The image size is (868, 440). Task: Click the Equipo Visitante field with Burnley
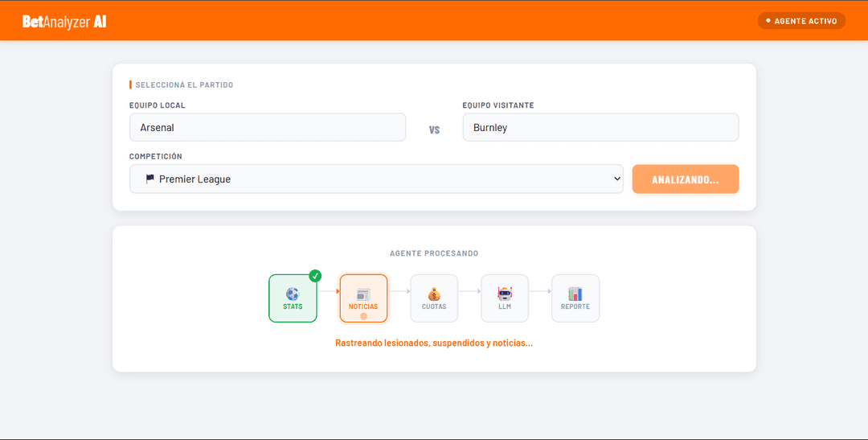pyautogui.click(x=600, y=127)
